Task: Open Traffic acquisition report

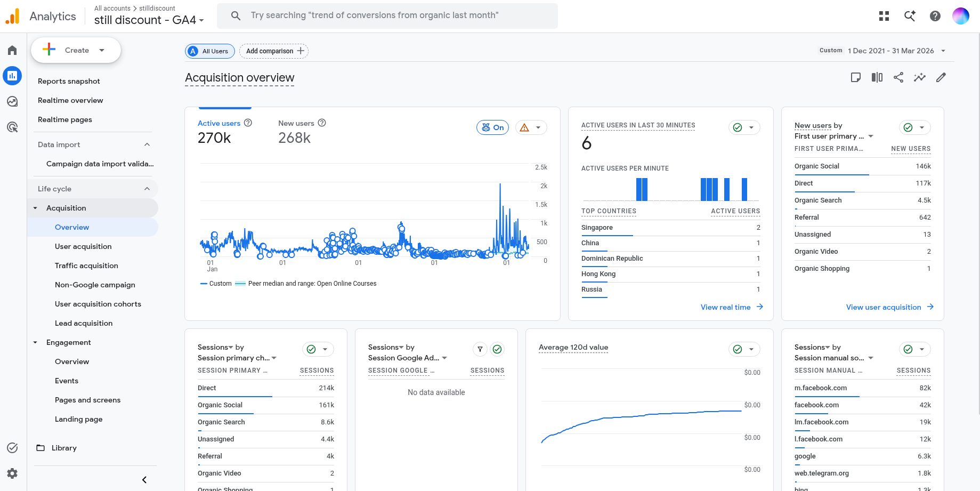Action: (86, 265)
